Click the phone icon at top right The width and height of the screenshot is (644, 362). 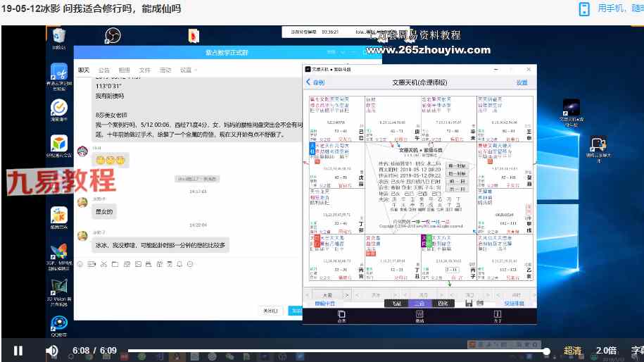click(x=583, y=8)
